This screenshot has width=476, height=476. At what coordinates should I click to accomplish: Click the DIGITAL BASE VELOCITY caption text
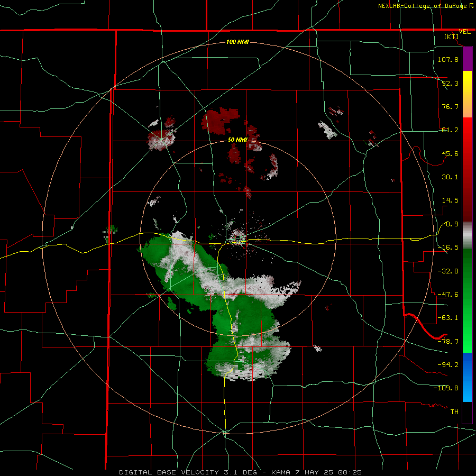169,472
